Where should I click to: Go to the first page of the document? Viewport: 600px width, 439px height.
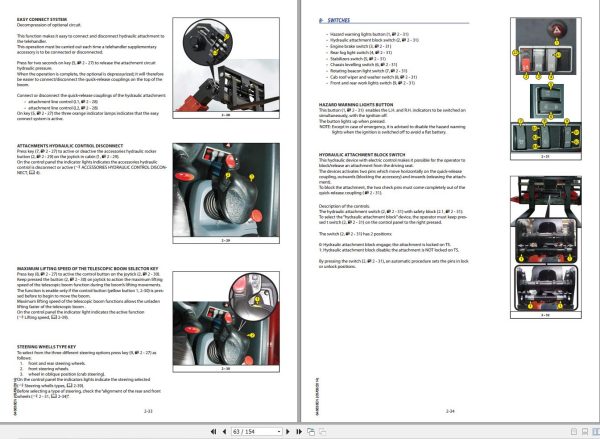click(x=214, y=432)
